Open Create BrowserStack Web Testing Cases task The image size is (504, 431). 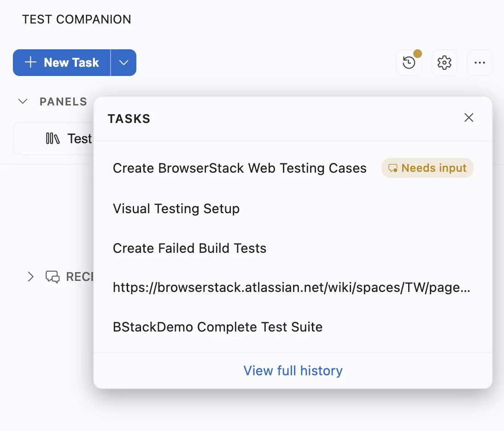[x=240, y=168]
